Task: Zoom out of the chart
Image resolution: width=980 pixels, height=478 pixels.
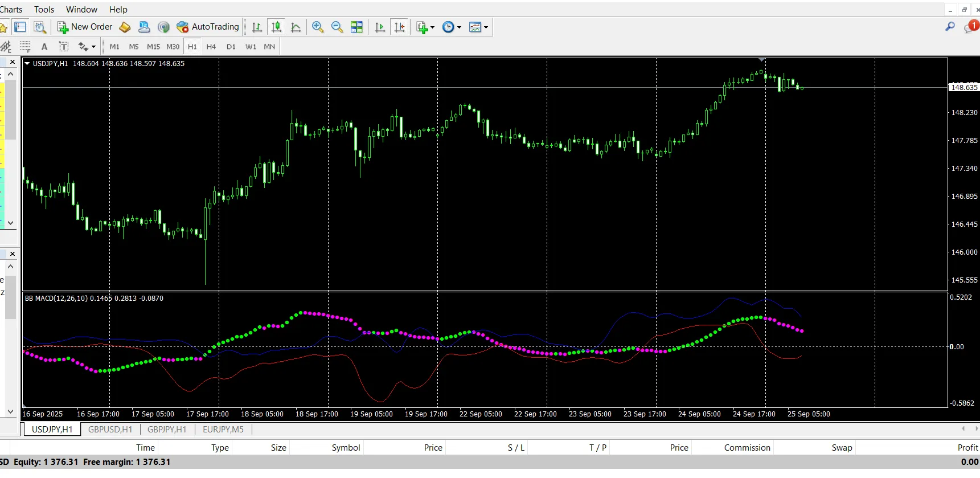Action: [337, 27]
